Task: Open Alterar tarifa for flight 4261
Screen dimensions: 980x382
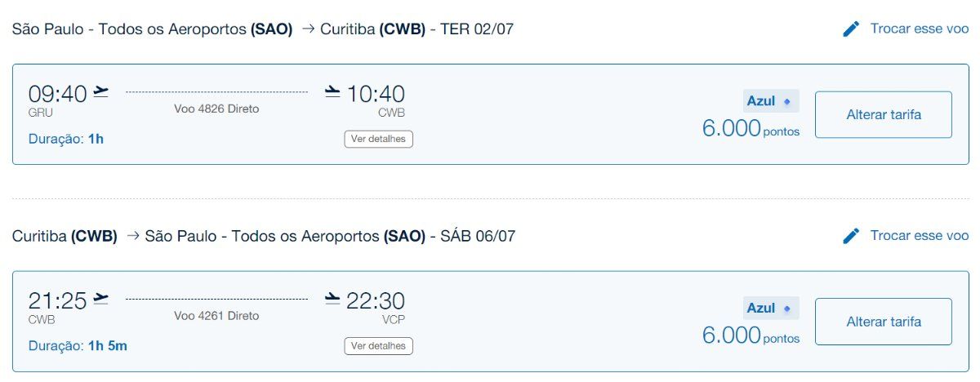Action: (x=884, y=322)
